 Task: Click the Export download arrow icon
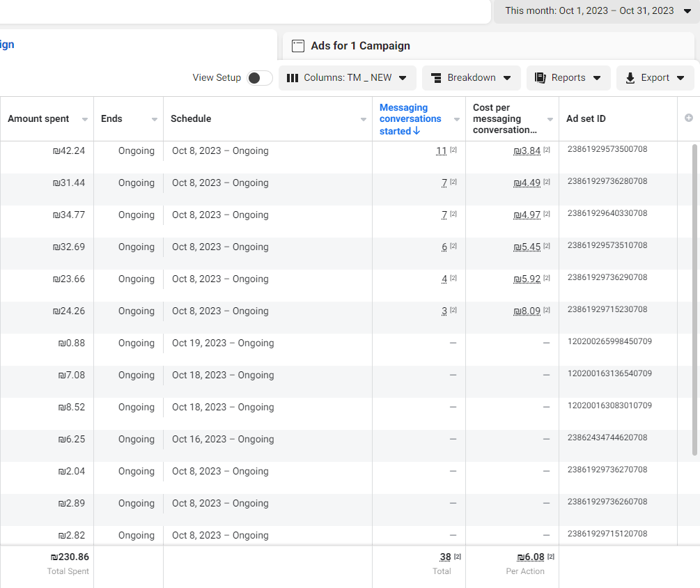(630, 78)
